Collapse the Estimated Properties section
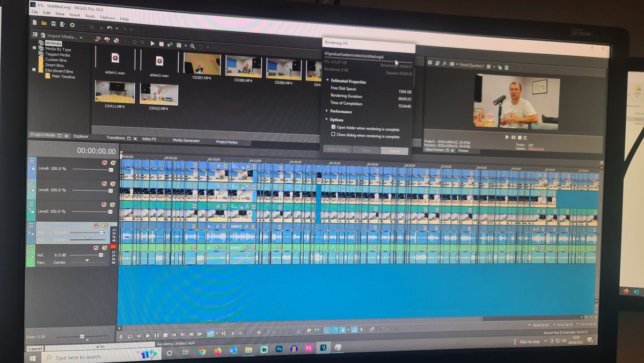This screenshot has height=363, width=644. (327, 81)
